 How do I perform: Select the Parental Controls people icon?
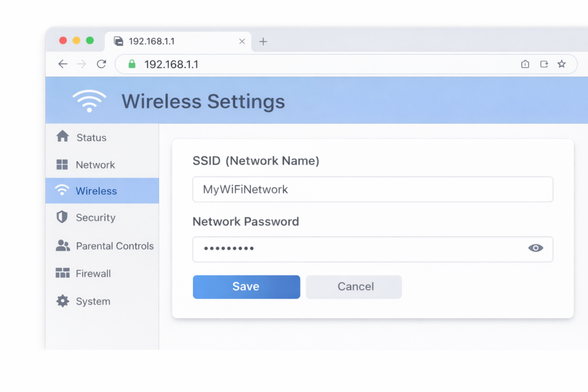tap(63, 246)
